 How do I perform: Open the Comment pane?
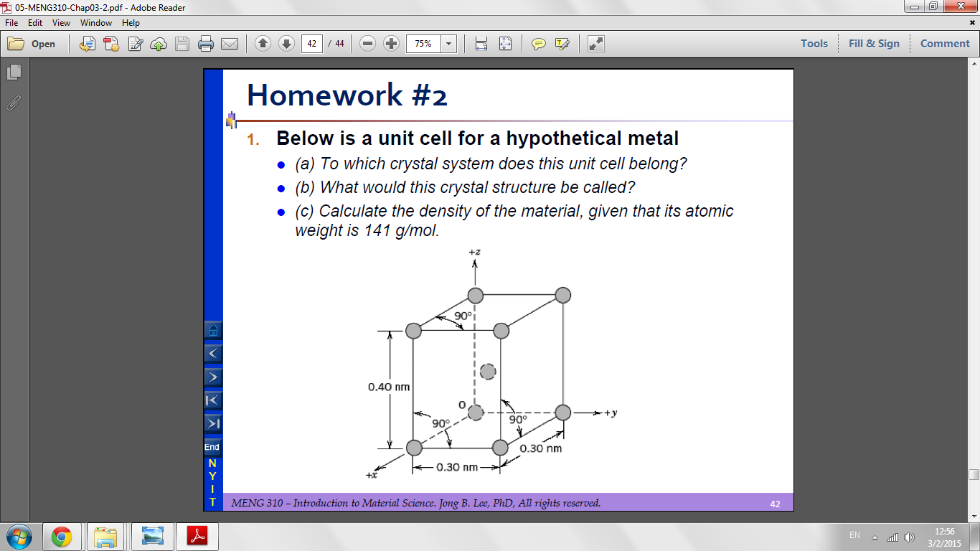(944, 44)
